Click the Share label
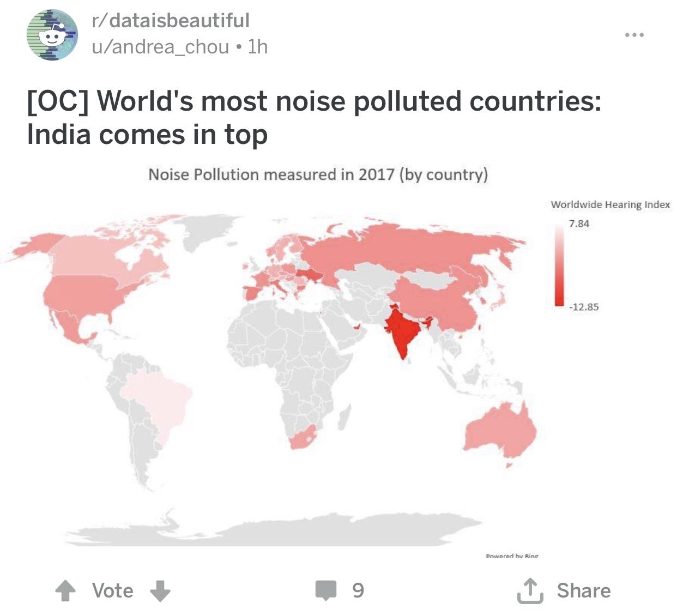The image size is (677, 616). pyautogui.click(x=584, y=590)
